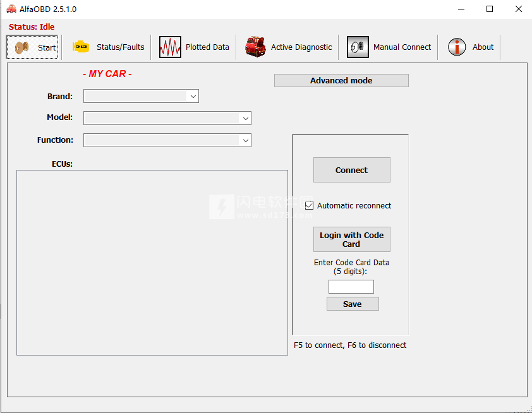
Task: Focus the code card 5-digit input field
Action: click(351, 287)
